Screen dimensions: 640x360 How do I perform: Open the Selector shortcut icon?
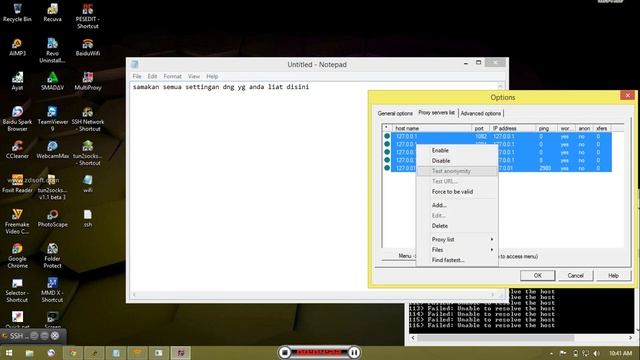click(17, 290)
